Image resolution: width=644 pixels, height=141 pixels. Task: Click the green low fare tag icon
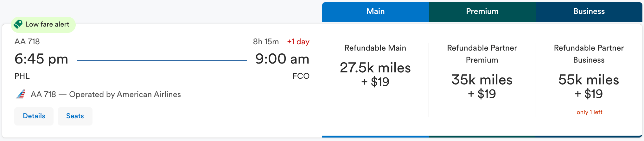(18, 24)
